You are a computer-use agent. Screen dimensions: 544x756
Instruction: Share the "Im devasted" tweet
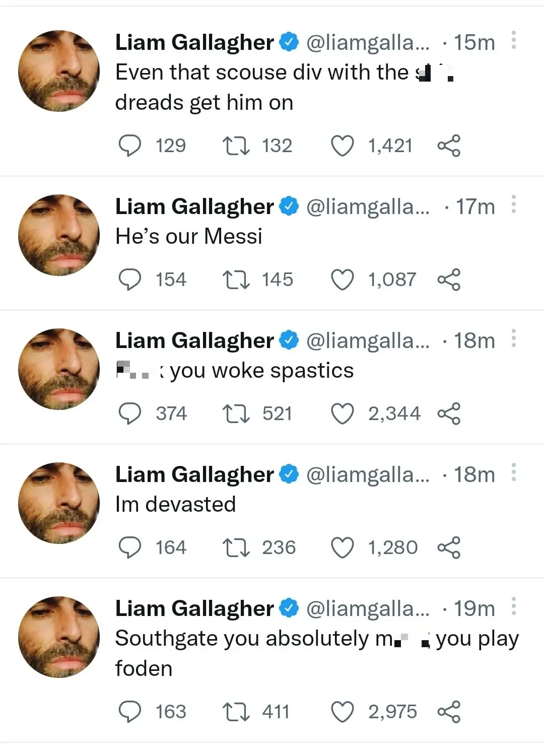pyautogui.click(x=450, y=547)
